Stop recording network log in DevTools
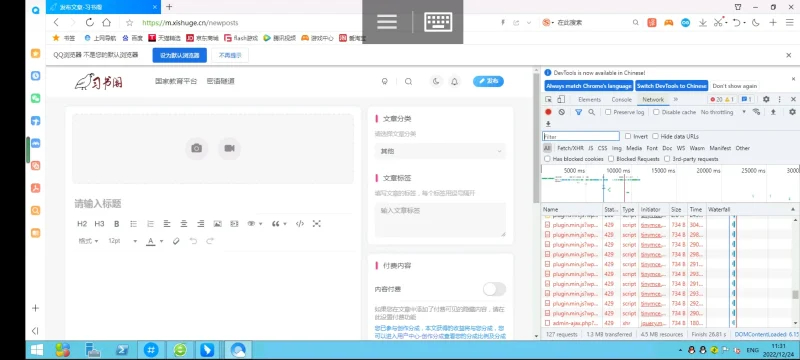The image size is (800, 360). [x=548, y=112]
